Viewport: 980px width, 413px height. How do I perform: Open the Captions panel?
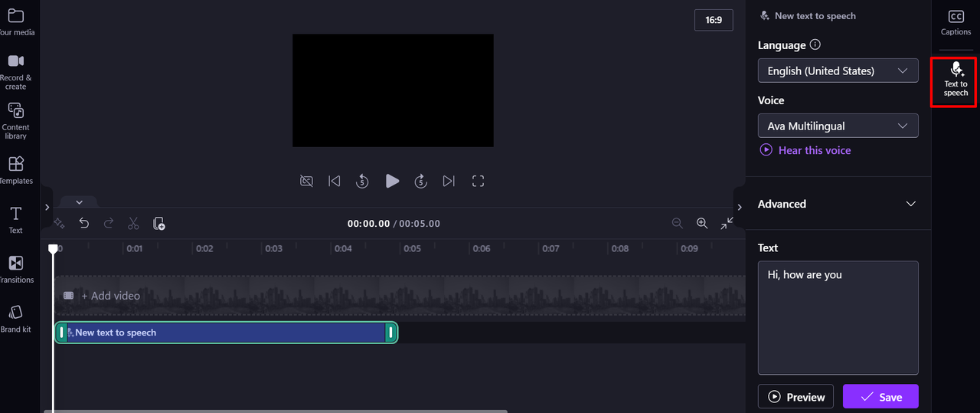point(955,22)
